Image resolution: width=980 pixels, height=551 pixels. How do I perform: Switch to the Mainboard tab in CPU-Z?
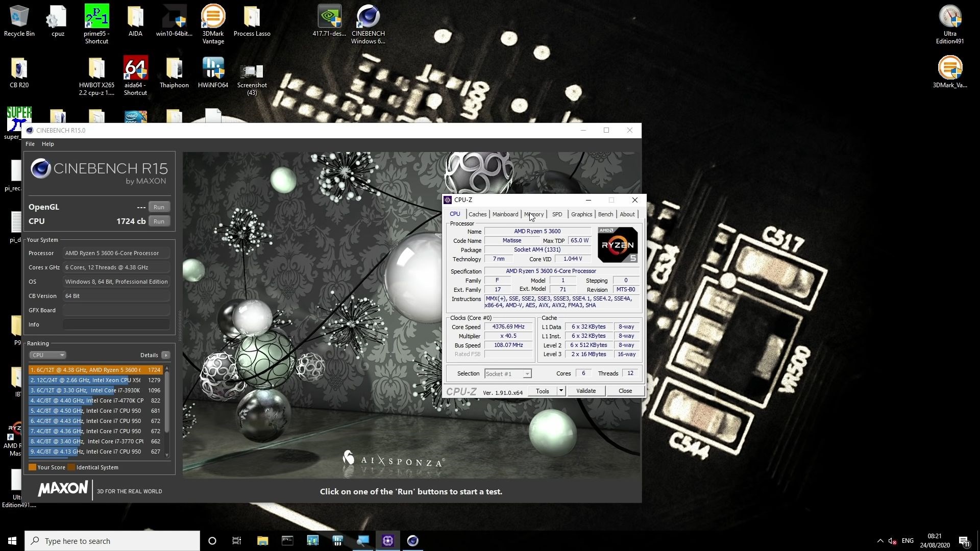click(505, 214)
